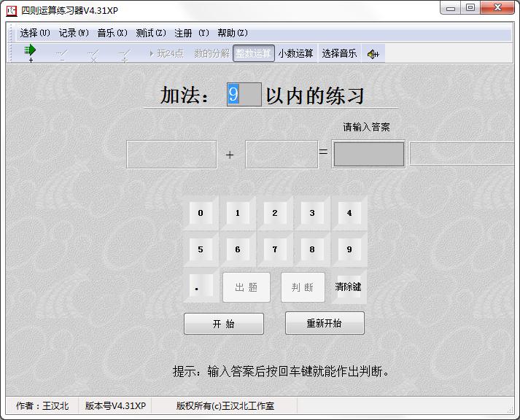Screen dimensions: 520x420
Task: Select the multiplication practice toolbar icon
Action: [x=93, y=53]
